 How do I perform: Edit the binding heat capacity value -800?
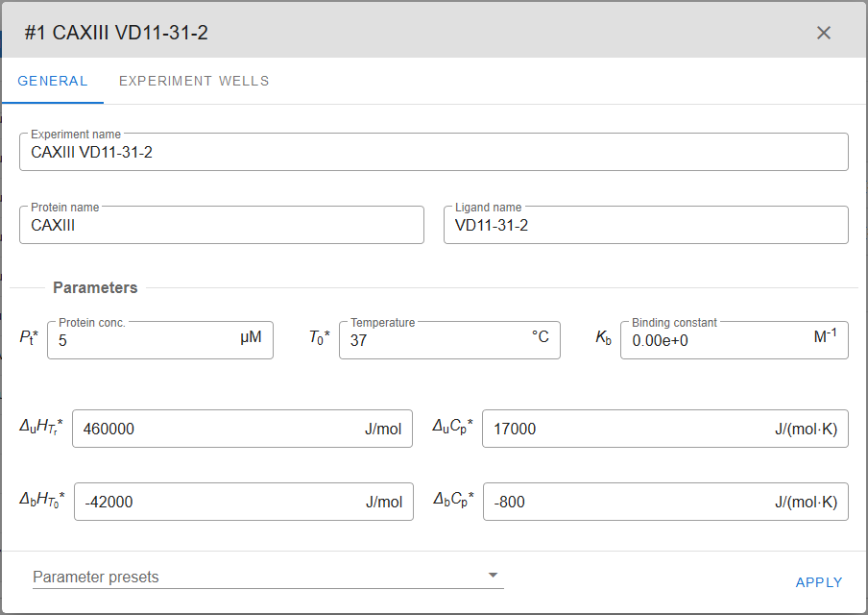[624, 502]
